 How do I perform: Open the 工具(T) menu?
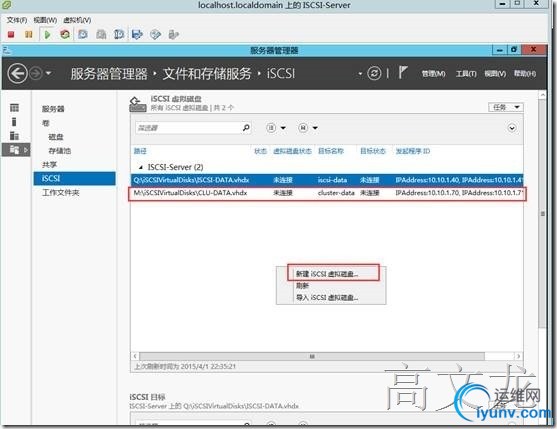[x=466, y=74]
